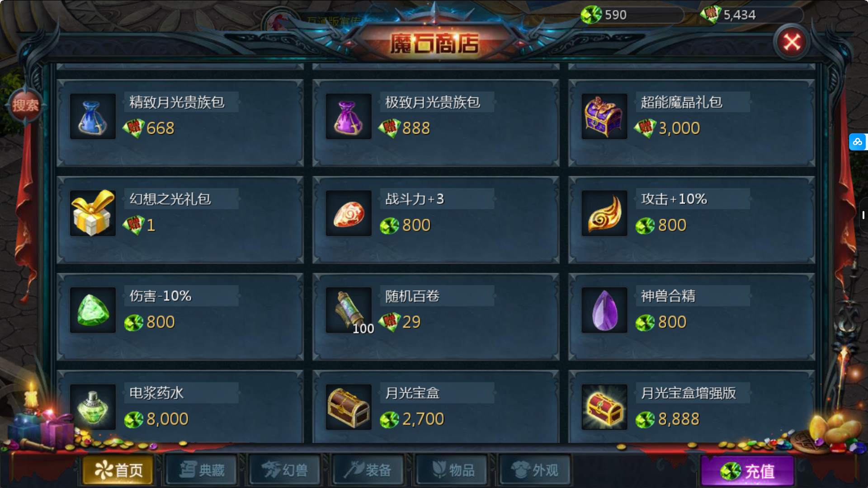Select the 月光宝盒增强版 shop card
The width and height of the screenshot is (868, 488).
point(692,407)
